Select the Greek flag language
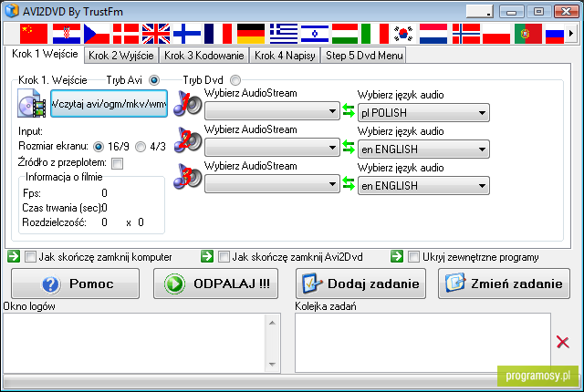This screenshot has height=392, width=584. tap(284, 34)
